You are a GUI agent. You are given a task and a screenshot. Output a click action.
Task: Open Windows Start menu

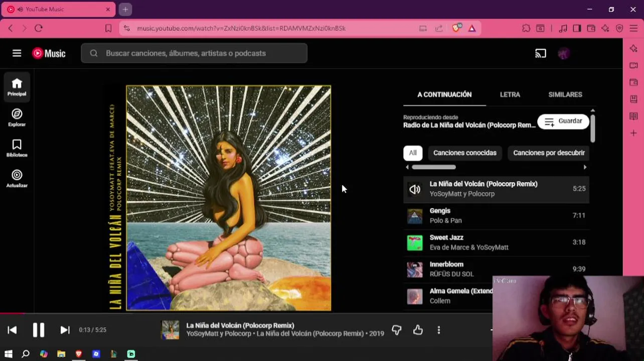tap(8, 354)
